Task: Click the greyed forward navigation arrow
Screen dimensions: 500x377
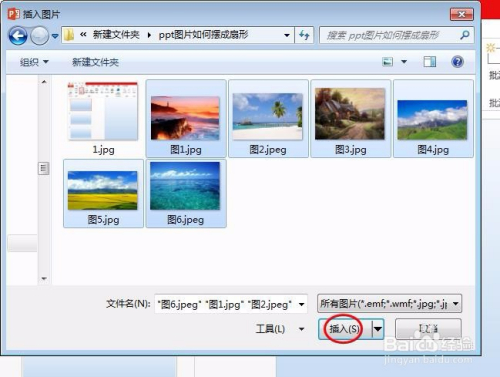Action: coord(39,35)
